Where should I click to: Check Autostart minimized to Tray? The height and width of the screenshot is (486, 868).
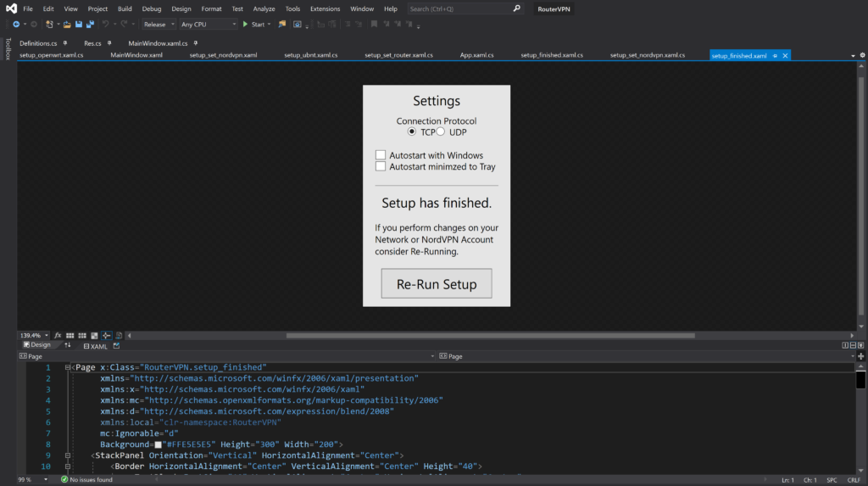click(x=381, y=167)
